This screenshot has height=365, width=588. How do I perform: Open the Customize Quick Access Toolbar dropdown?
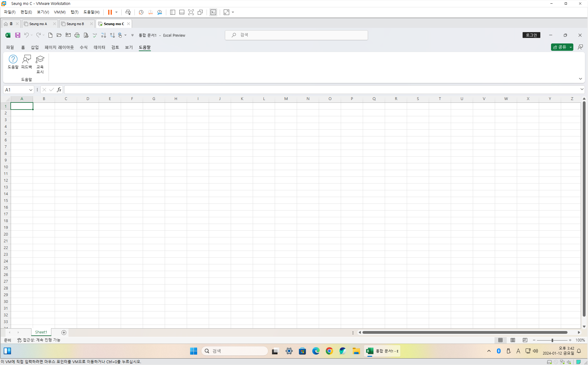132,35
